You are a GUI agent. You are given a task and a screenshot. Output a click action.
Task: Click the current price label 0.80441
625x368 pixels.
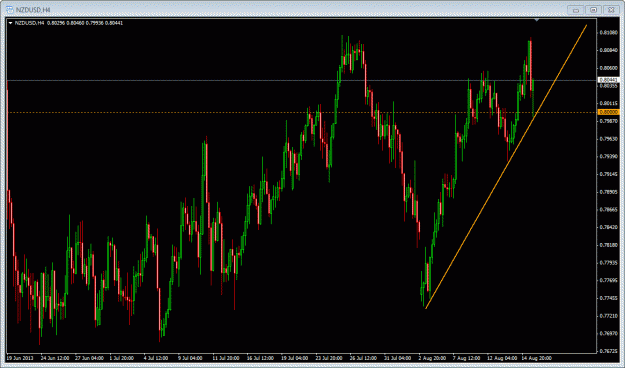pyautogui.click(x=608, y=80)
